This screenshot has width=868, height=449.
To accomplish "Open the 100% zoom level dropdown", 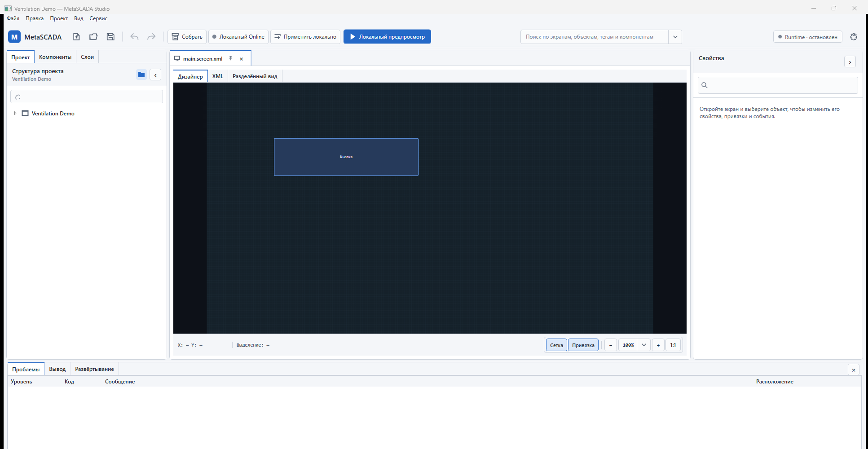I will click(x=644, y=345).
